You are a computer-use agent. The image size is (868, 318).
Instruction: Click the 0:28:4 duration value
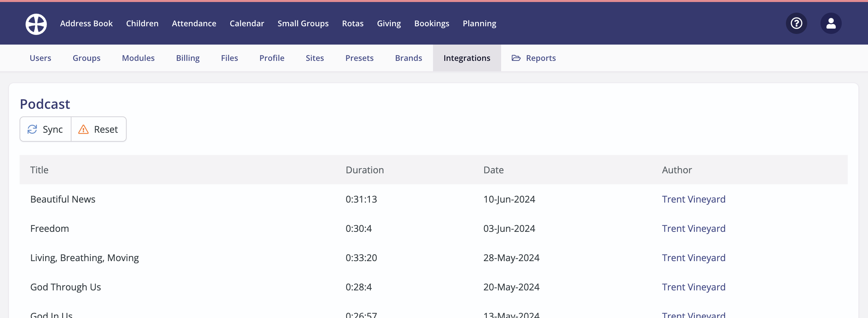click(359, 287)
